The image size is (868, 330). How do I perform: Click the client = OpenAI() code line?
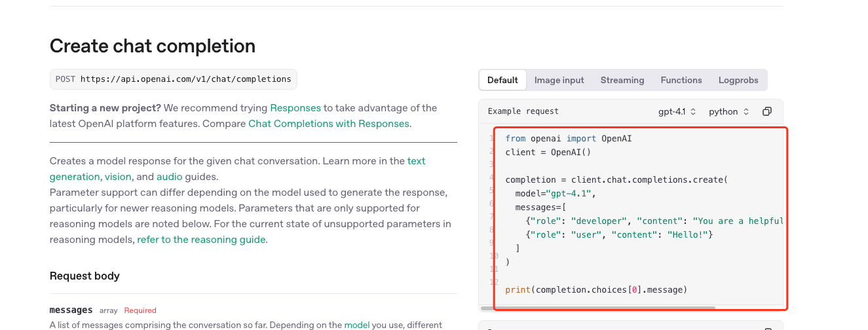[548, 153]
